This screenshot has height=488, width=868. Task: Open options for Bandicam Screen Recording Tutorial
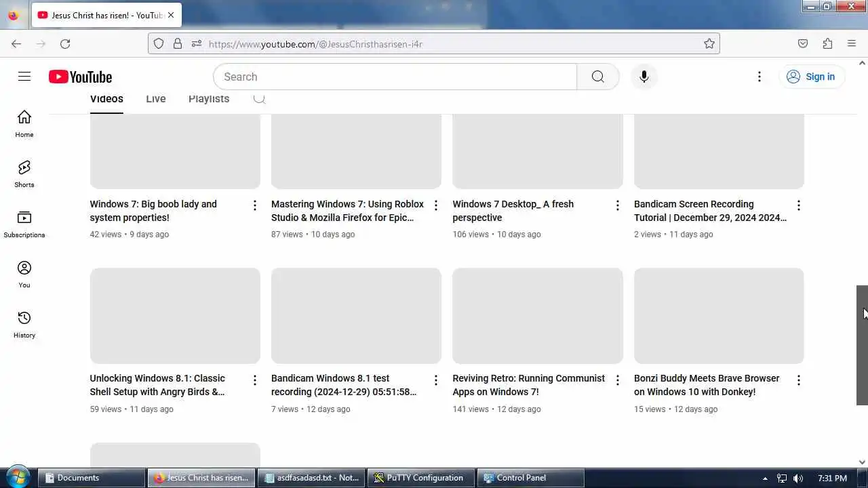coord(799,205)
